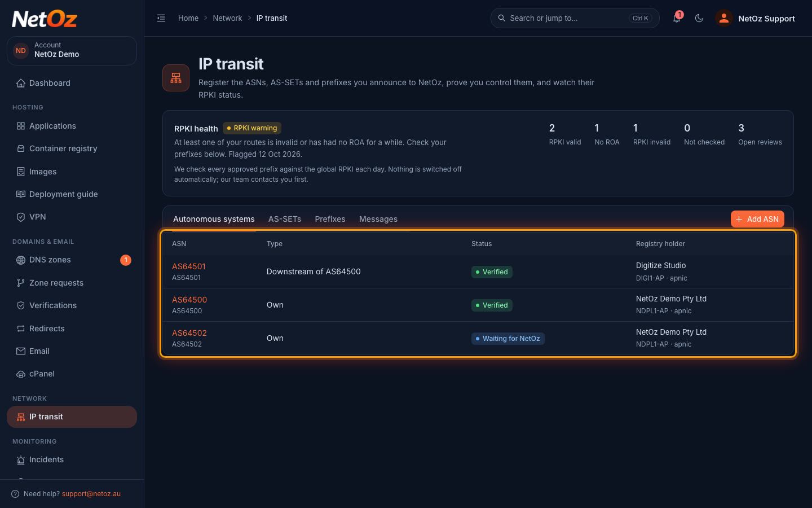Open DNS zones in the sidebar
The width and height of the screenshot is (812, 508).
click(72, 260)
